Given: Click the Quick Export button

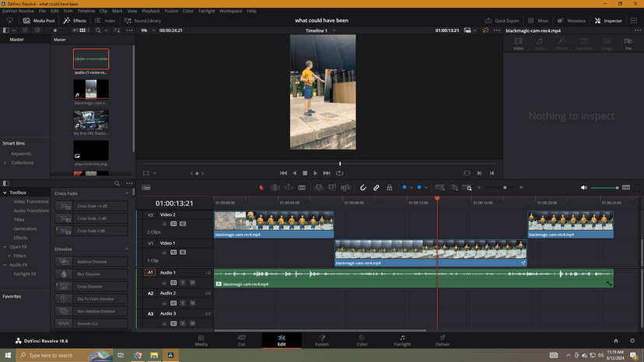Looking at the screenshot, I should (502, 21).
